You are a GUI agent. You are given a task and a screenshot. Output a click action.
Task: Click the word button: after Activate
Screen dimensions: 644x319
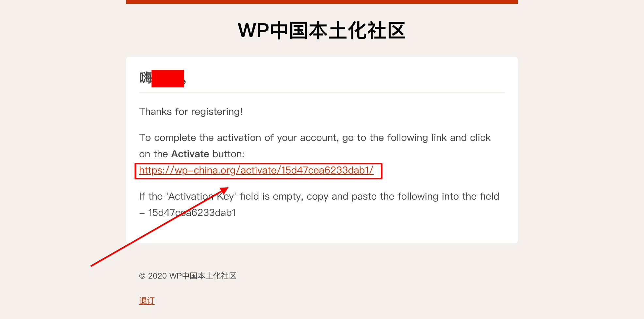coord(228,154)
